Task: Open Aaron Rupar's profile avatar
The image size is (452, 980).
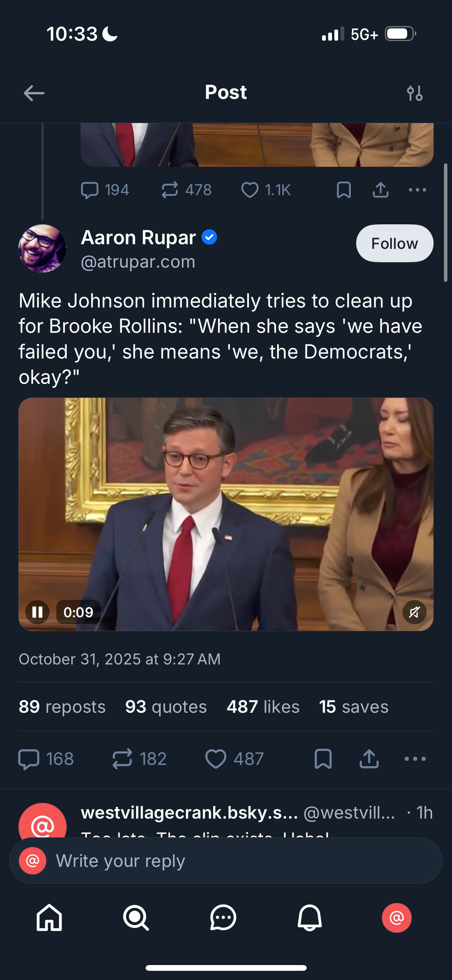Action: pos(43,248)
